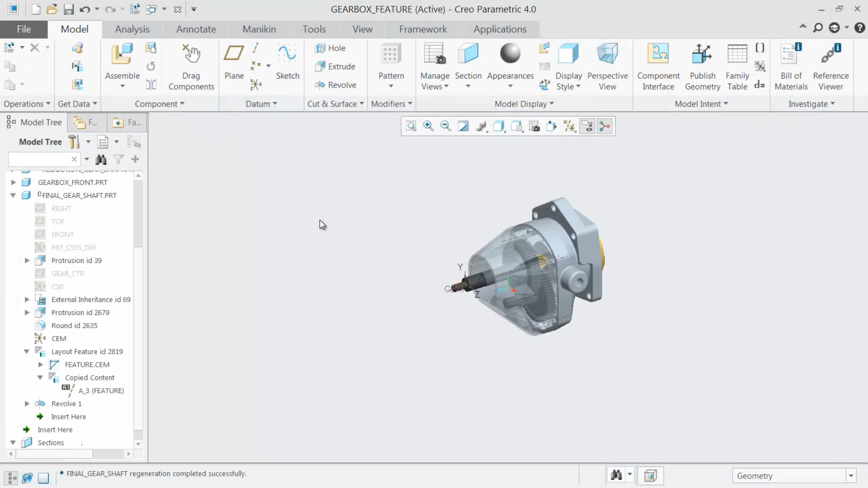Click the Assemble component icon
Screen dimensions: 868x488
(x=122, y=54)
